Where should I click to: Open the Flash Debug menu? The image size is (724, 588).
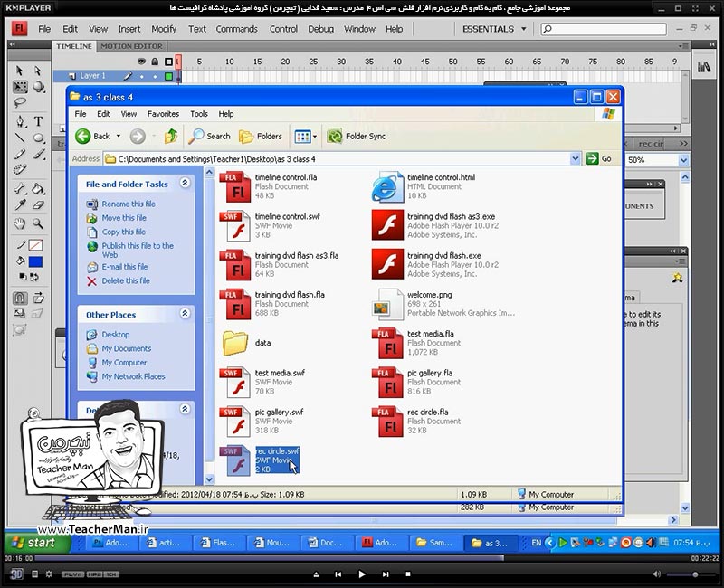tap(320, 29)
